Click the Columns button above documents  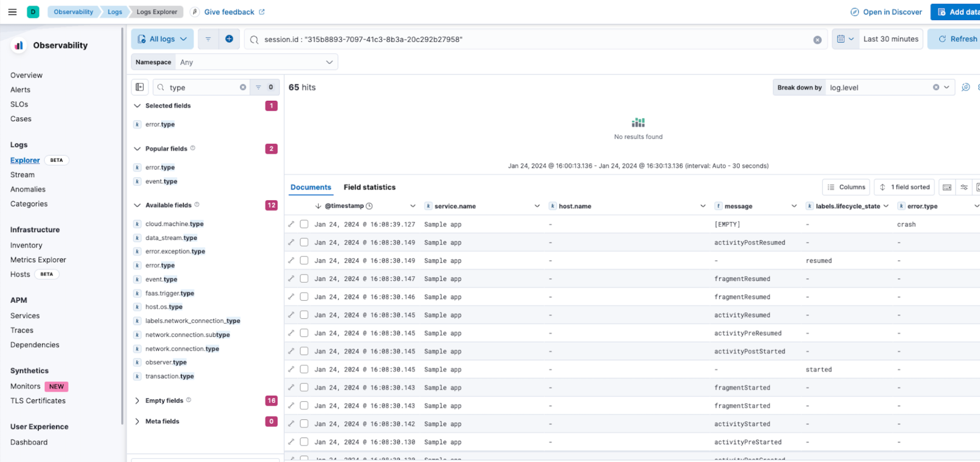(x=846, y=187)
